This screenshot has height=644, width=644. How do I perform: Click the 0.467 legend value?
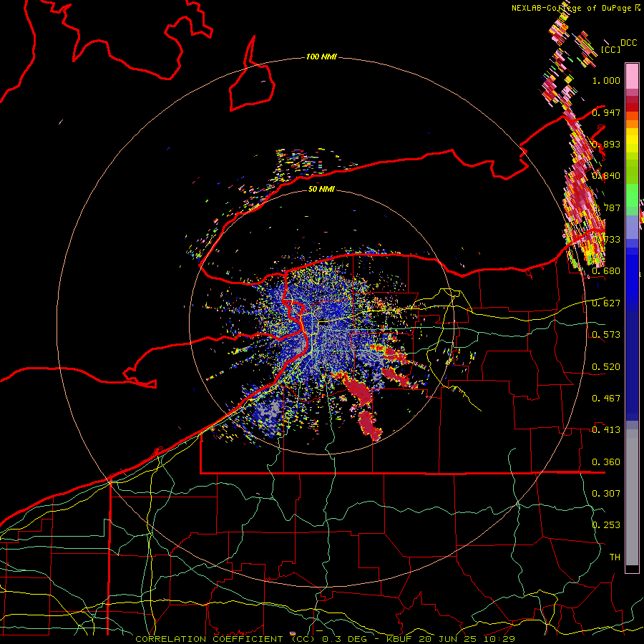pyautogui.click(x=606, y=398)
